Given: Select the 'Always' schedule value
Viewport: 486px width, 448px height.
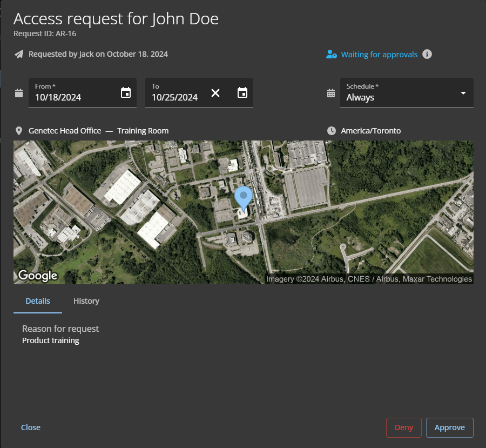Looking at the screenshot, I should (360, 97).
